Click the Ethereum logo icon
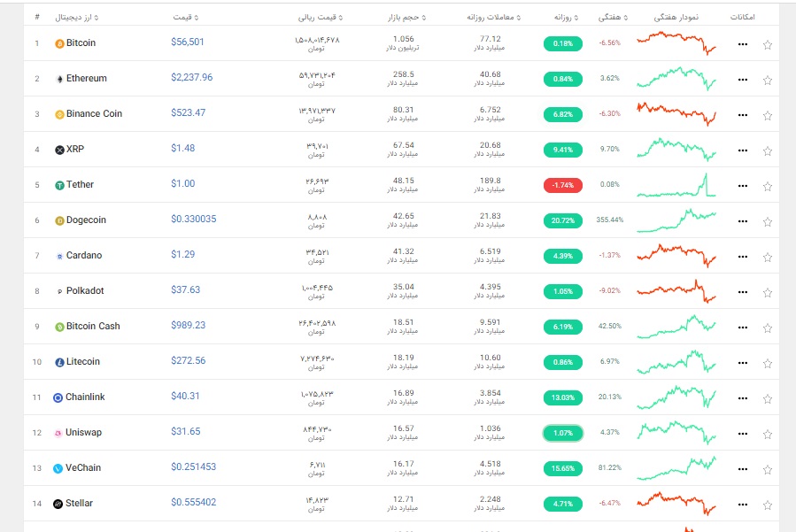Viewport: 796px width, 532px height. click(x=59, y=79)
